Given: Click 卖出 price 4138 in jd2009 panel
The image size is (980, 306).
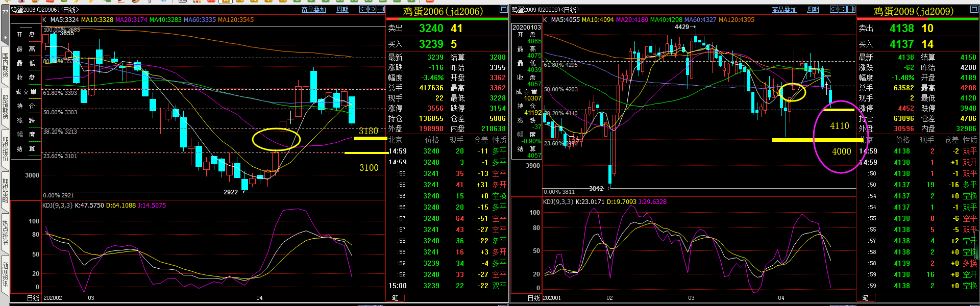Looking at the screenshot, I should click(902, 29).
